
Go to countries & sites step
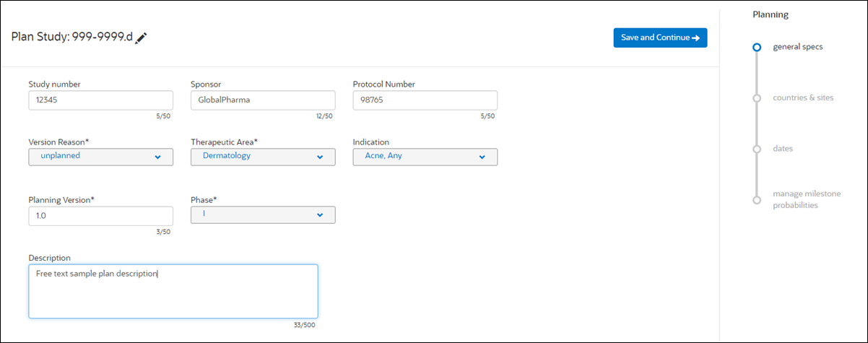[x=803, y=97]
